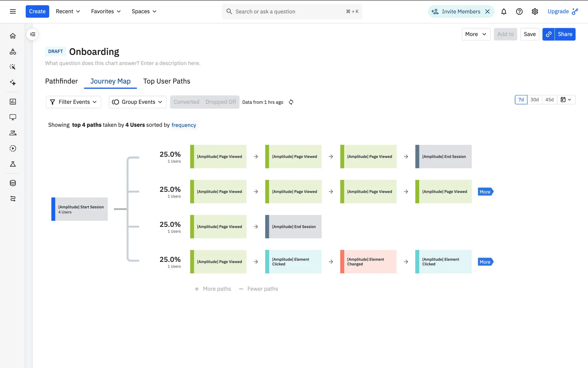Select the 45d date range
The height and width of the screenshot is (368, 588).
pos(549,100)
